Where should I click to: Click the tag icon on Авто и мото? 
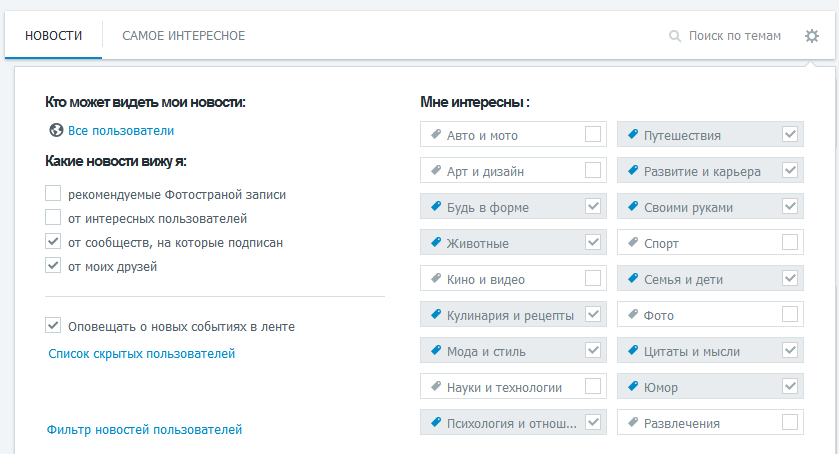(x=436, y=134)
